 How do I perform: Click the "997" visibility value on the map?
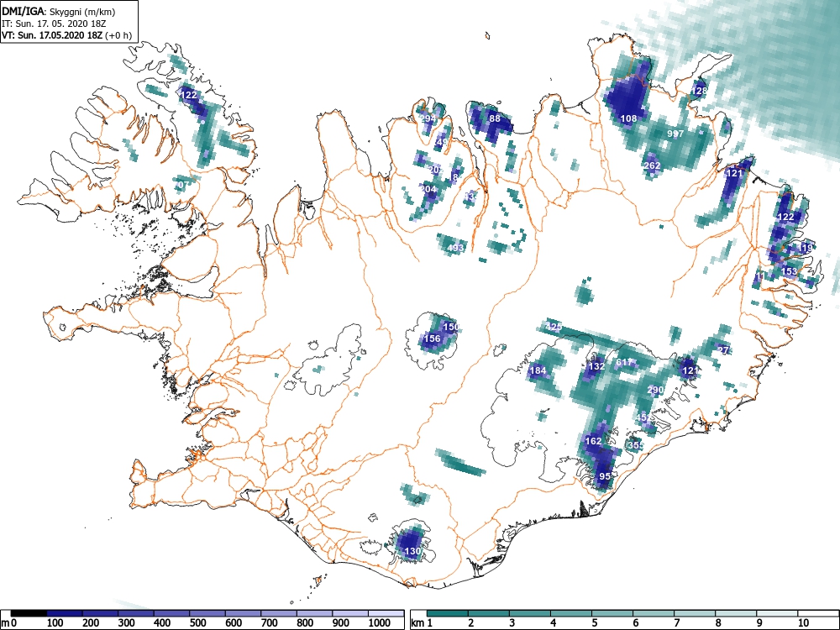coord(675,134)
